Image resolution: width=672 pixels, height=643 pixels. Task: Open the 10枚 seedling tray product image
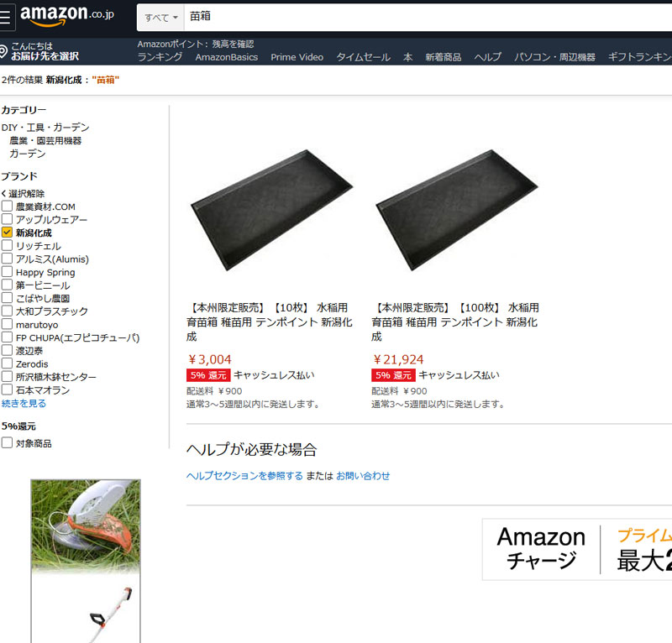pyautogui.click(x=271, y=211)
